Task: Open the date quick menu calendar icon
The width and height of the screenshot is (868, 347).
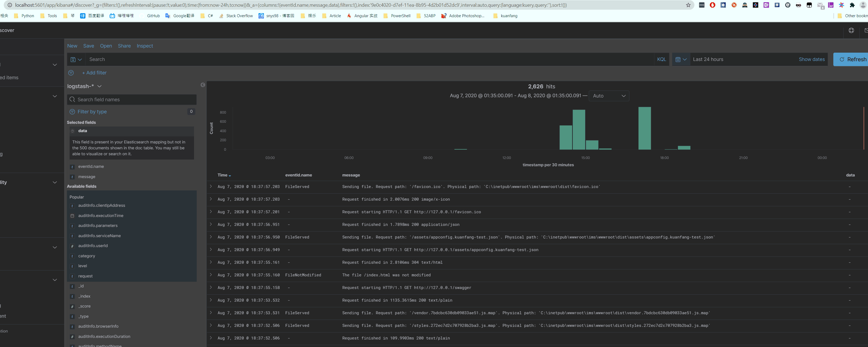Action: click(681, 59)
